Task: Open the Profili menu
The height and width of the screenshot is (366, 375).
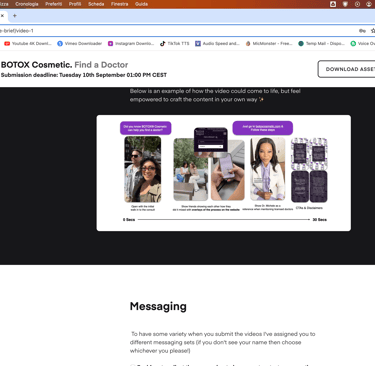Action: pyautogui.click(x=75, y=4)
